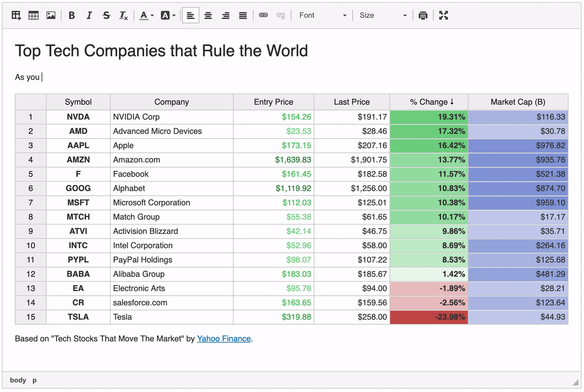The height and width of the screenshot is (392, 584).
Task: Click the Market Cap (B) column header
Action: pyautogui.click(x=518, y=102)
